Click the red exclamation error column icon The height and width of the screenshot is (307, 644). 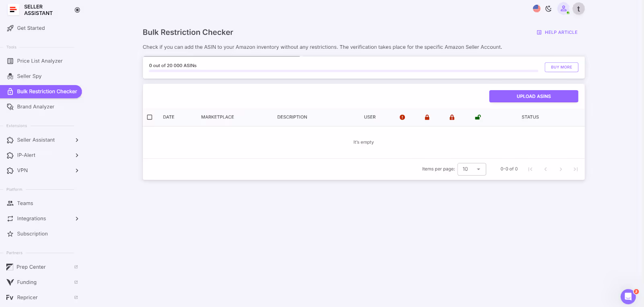(402, 117)
